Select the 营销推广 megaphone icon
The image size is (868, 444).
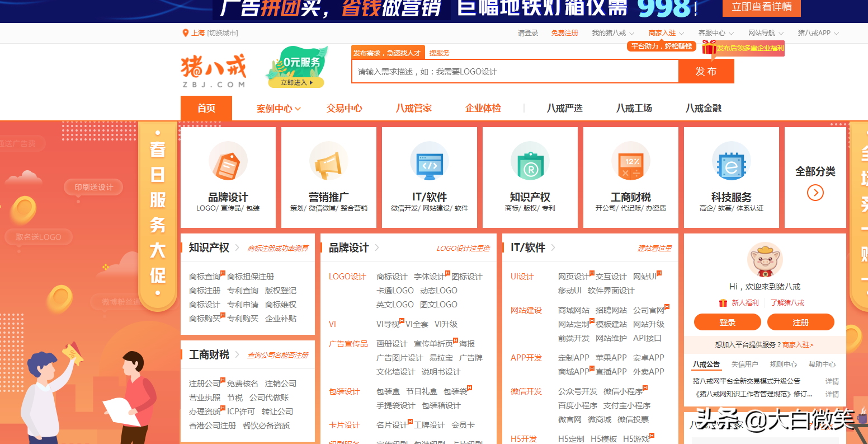click(x=329, y=161)
